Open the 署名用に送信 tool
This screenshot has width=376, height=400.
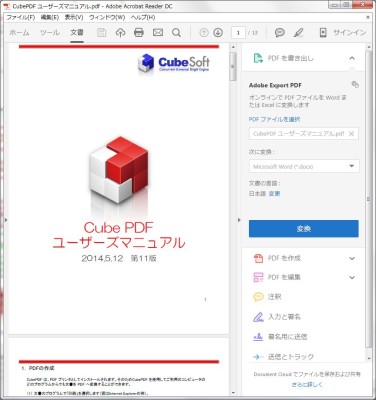(280, 337)
